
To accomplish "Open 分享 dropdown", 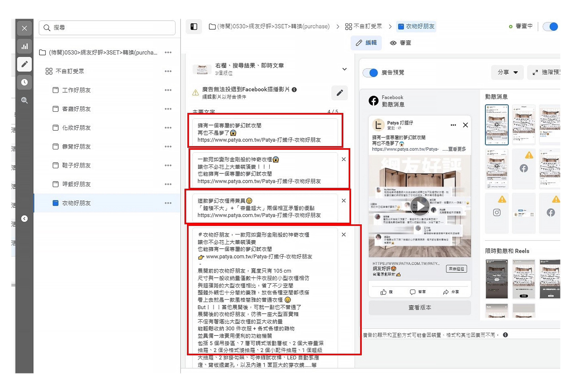I will tap(507, 73).
